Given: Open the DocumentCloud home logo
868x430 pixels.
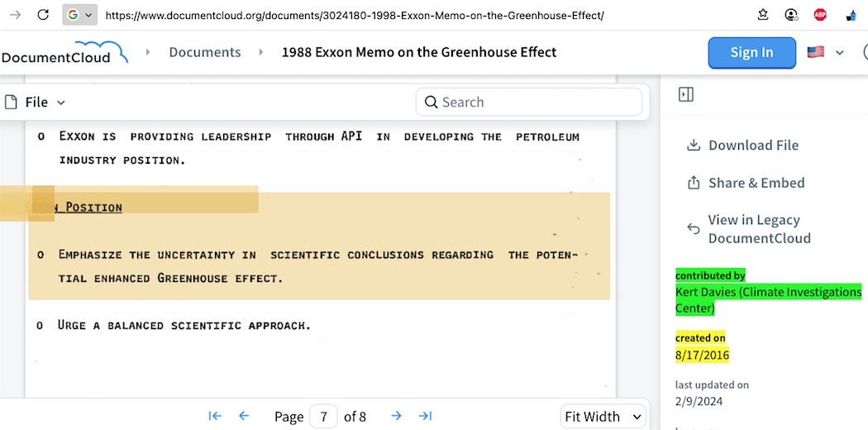Looking at the screenshot, I should [64, 53].
